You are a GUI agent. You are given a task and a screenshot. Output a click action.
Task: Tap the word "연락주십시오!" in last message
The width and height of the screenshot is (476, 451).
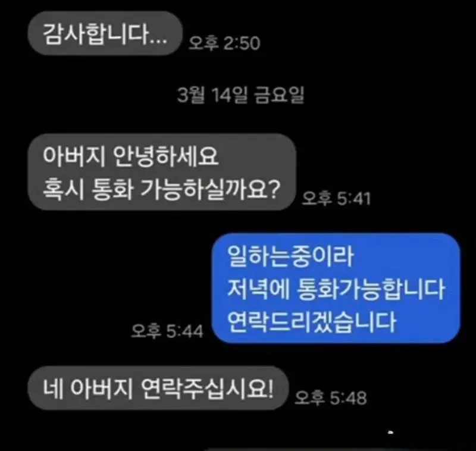(x=207, y=389)
